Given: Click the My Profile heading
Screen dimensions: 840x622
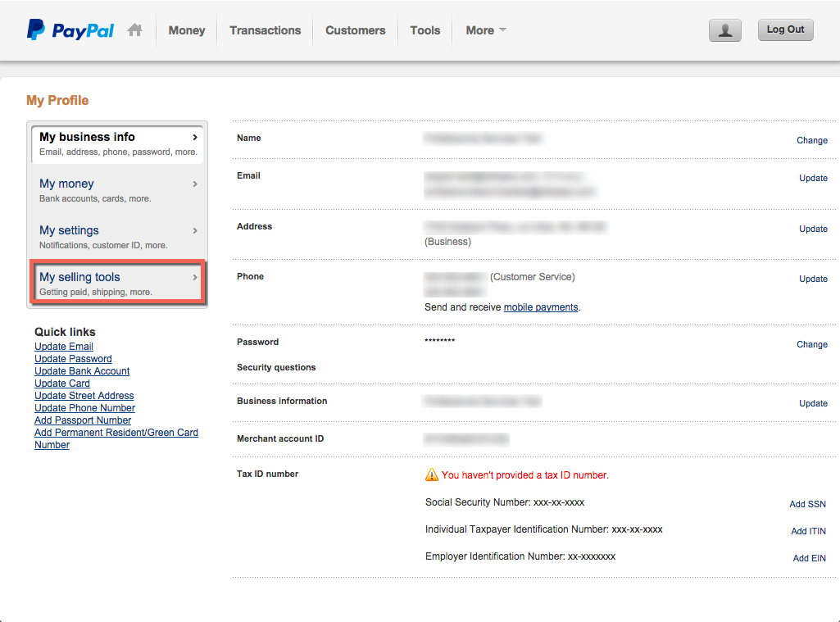Looking at the screenshot, I should [x=57, y=100].
